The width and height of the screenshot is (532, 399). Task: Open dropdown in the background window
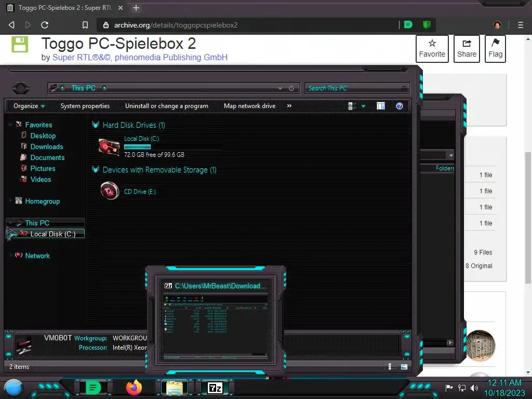[x=451, y=155]
